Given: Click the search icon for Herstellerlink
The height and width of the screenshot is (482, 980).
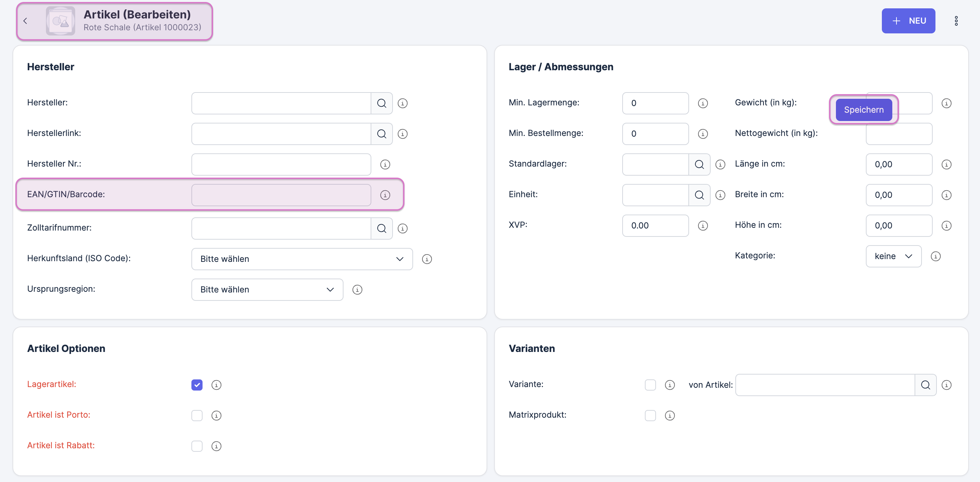Looking at the screenshot, I should 381,134.
